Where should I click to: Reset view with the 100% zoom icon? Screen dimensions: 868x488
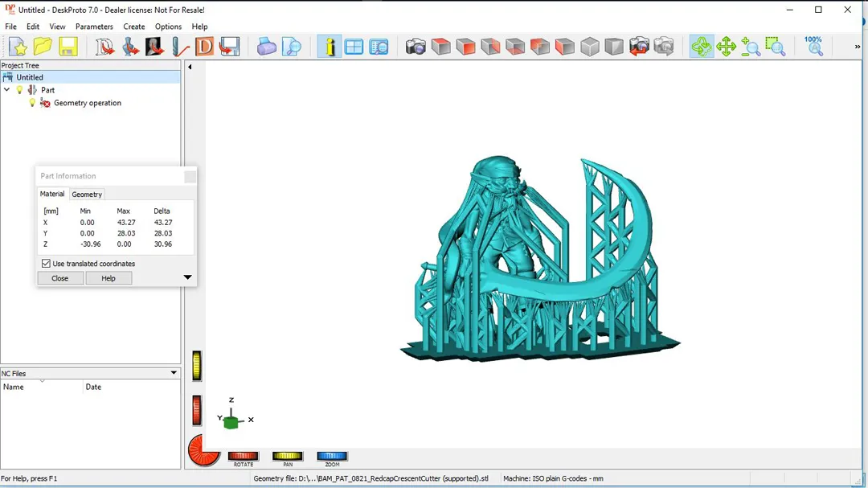point(813,47)
